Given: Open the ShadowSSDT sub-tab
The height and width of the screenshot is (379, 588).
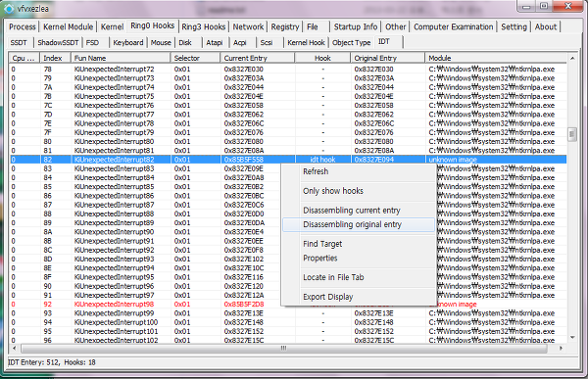Looking at the screenshot, I should (x=58, y=43).
